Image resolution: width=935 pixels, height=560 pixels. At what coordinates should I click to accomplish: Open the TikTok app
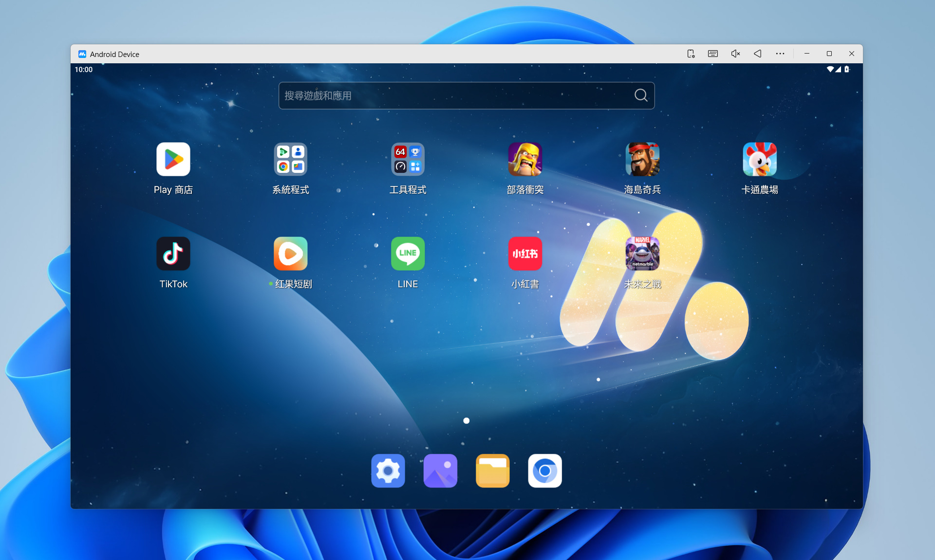click(173, 254)
